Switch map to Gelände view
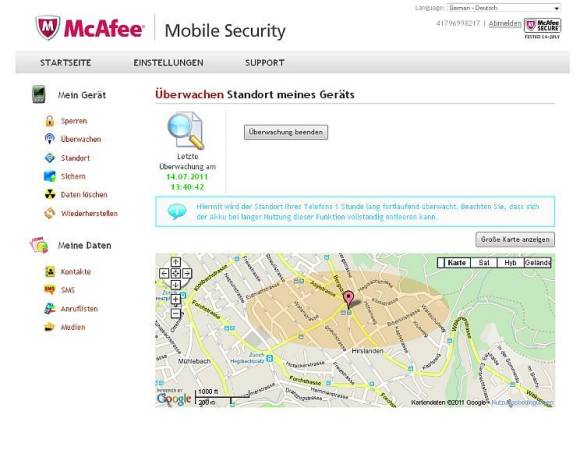The width and height of the screenshot is (580, 468). [x=538, y=263]
